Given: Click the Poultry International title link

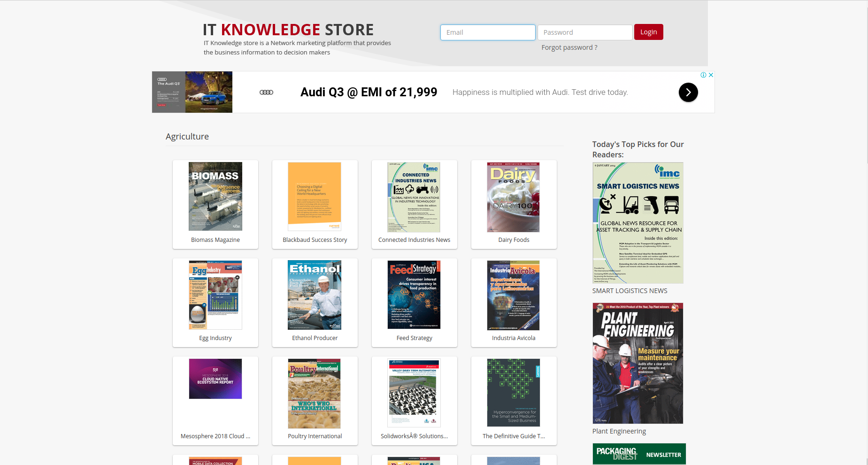Looking at the screenshot, I should click(x=315, y=436).
